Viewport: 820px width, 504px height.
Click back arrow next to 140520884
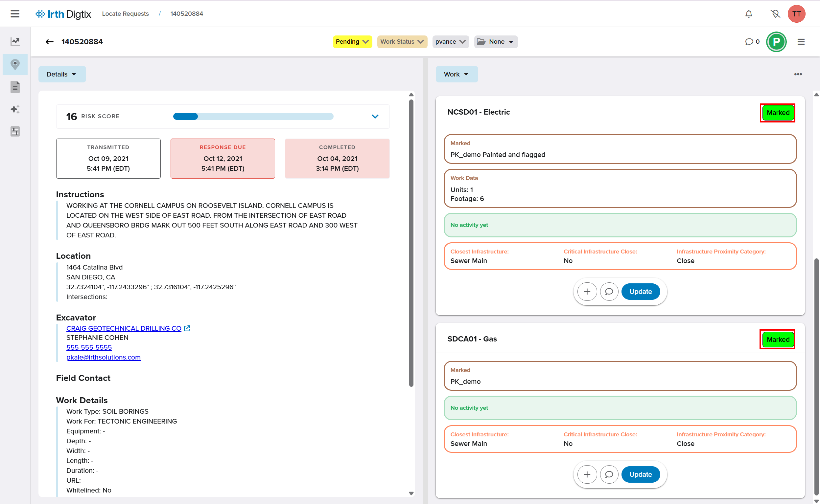(49, 42)
